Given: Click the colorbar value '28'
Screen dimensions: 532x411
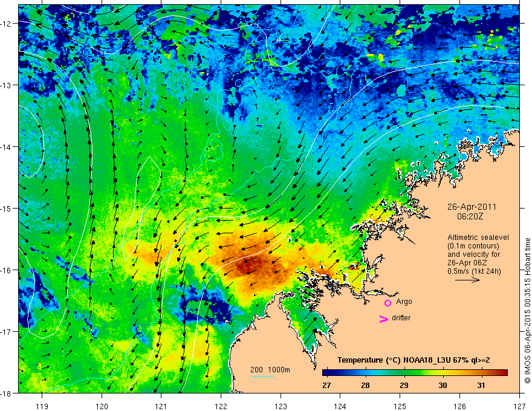Looking at the screenshot, I should coord(365,385).
